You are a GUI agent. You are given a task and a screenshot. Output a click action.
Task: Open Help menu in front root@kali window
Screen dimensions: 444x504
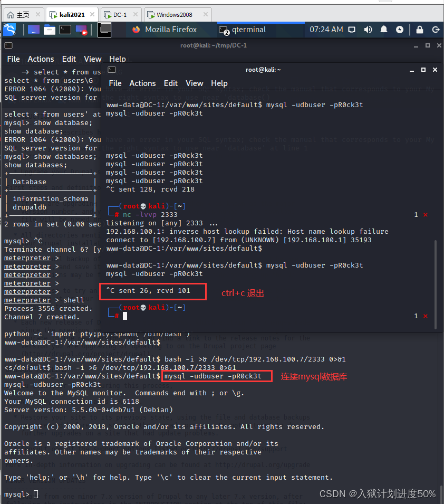coord(219,83)
